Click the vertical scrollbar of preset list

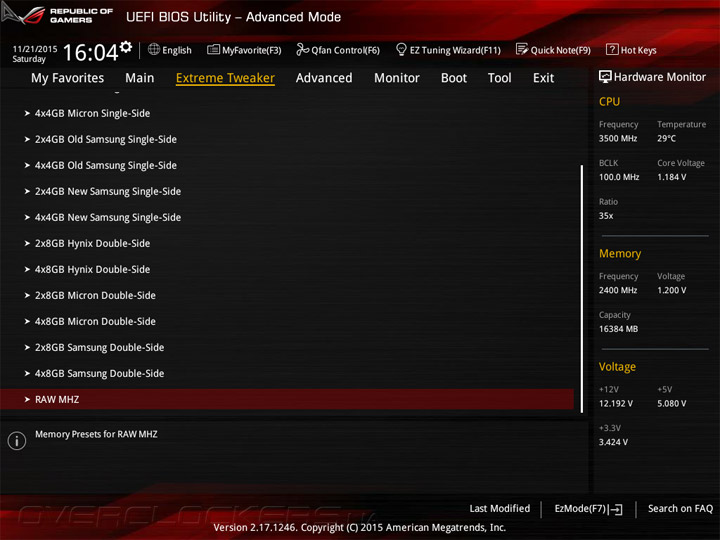click(582, 288)
